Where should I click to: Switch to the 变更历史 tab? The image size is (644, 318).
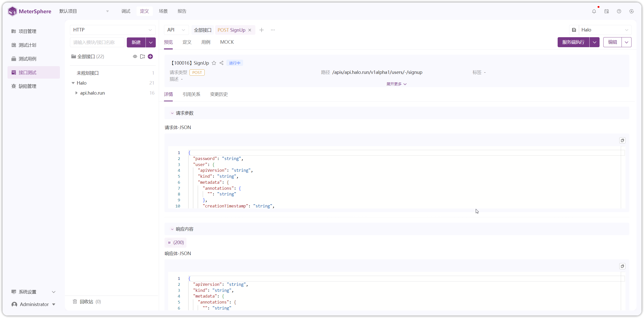point(219,94)
